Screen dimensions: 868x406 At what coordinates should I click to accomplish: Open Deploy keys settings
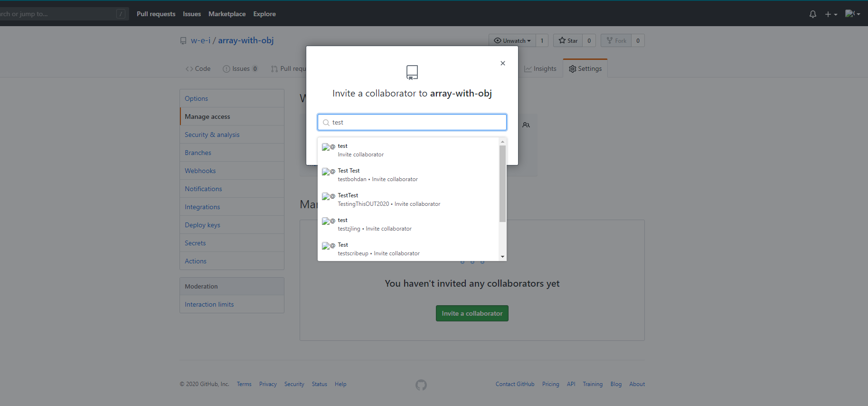[232, 225]
